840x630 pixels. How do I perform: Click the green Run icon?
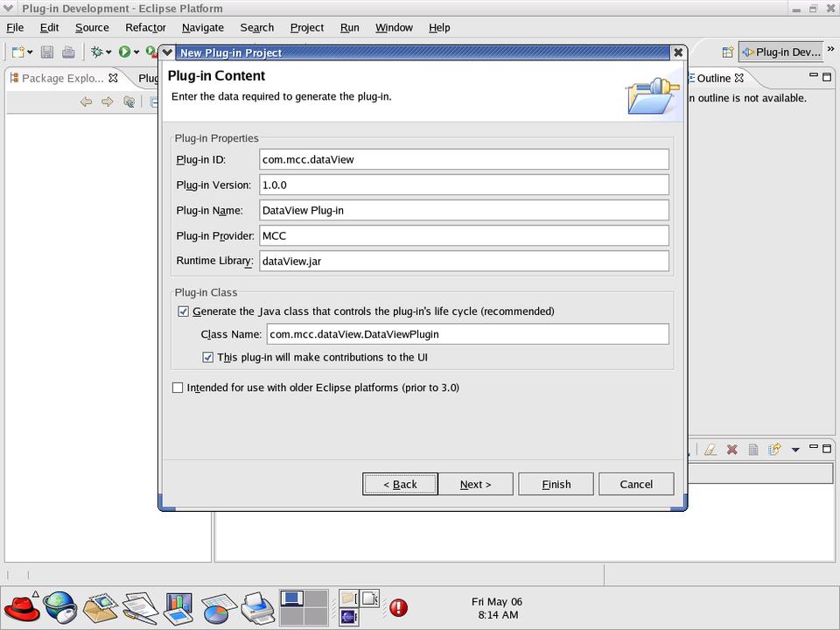(x=124, y=52)
